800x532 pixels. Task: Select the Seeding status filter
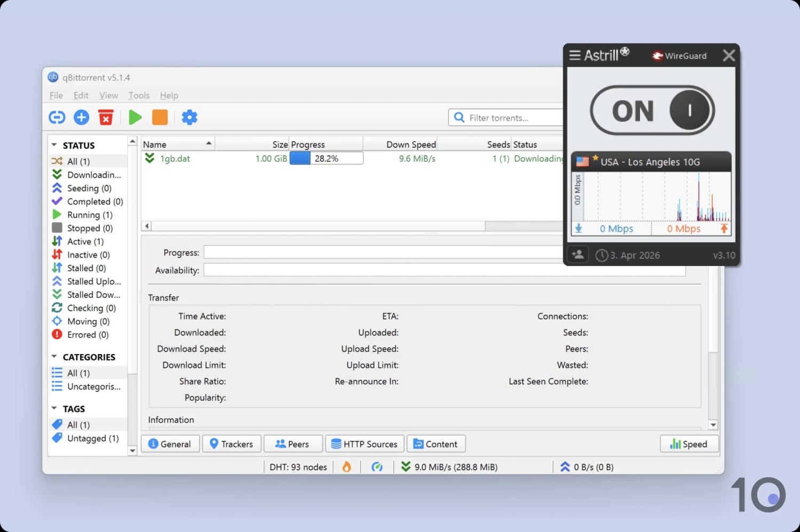click(89, 188)
